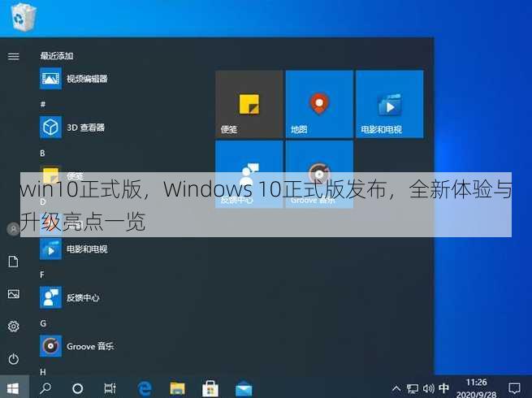532x398 pixels.
Task: Launch Microsoft Edge from the taskbar
Action: (145, 388)
